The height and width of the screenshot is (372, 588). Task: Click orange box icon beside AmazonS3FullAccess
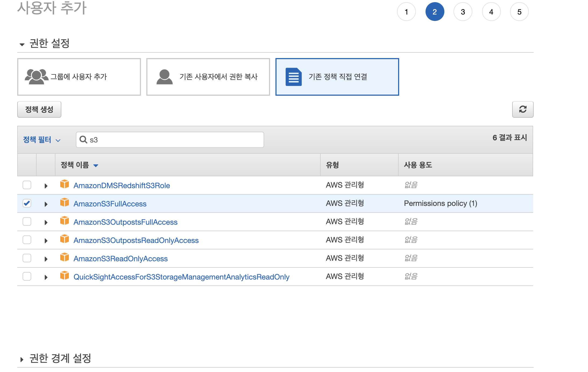(65, 202)
